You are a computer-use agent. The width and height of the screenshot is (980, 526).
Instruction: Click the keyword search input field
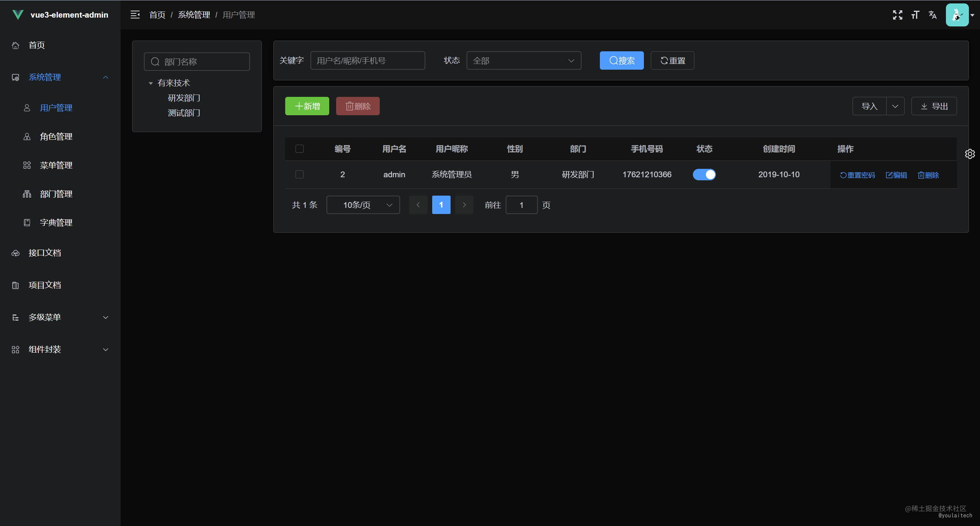367,60
